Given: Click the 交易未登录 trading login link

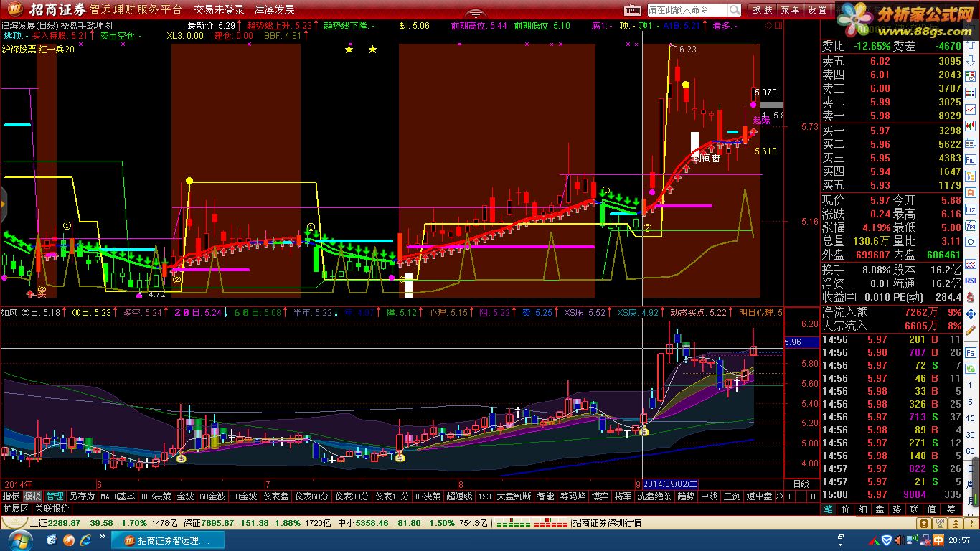Looking at the screenshot, I should pyautogui.click(x=220, y=10).
